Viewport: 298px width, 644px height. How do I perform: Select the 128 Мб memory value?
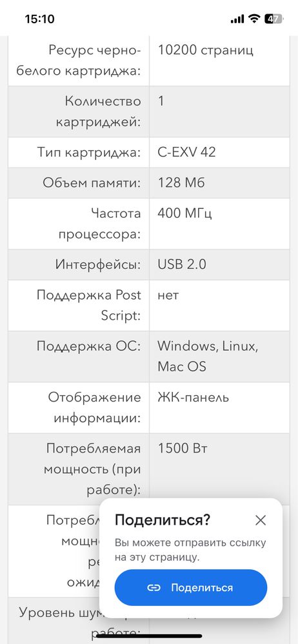coord(181,183)
